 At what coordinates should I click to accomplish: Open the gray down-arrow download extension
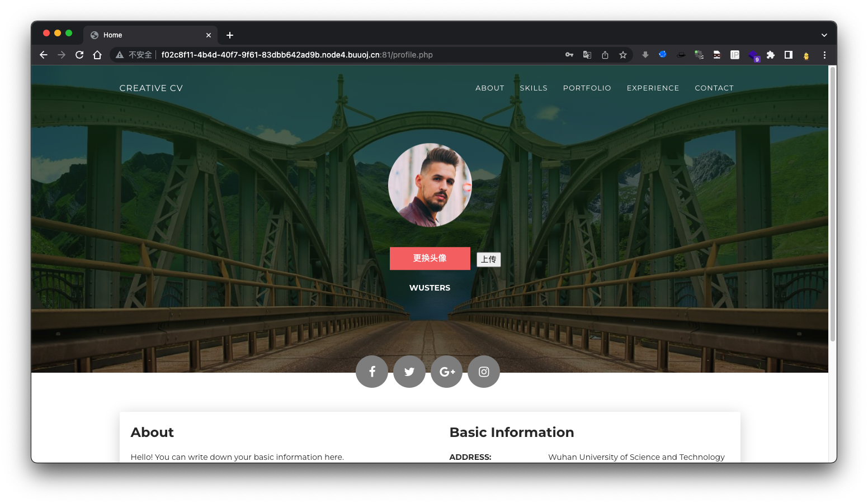(x=645, y=55)
